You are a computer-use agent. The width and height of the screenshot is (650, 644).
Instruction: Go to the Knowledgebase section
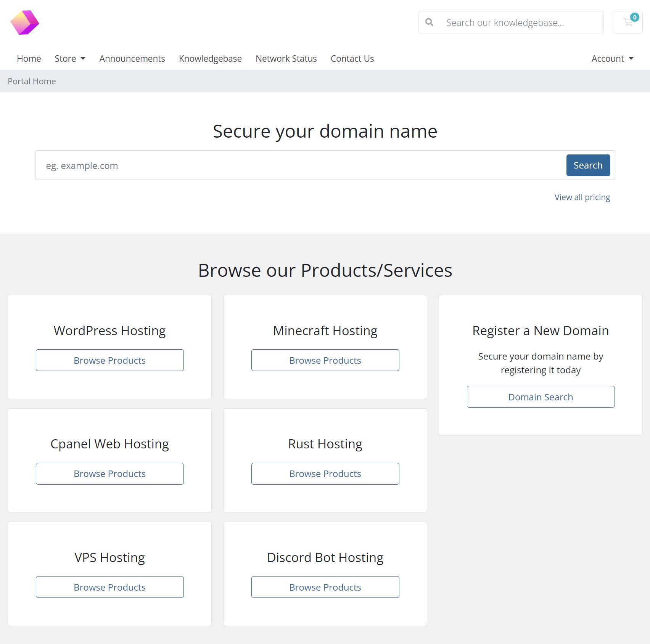(x=210, y=58)
